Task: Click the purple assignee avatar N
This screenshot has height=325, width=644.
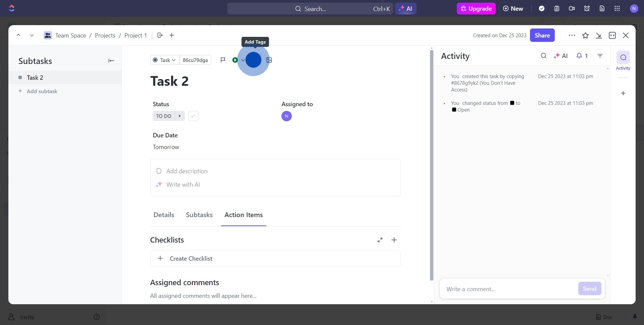Action: (x=286, y=116)
